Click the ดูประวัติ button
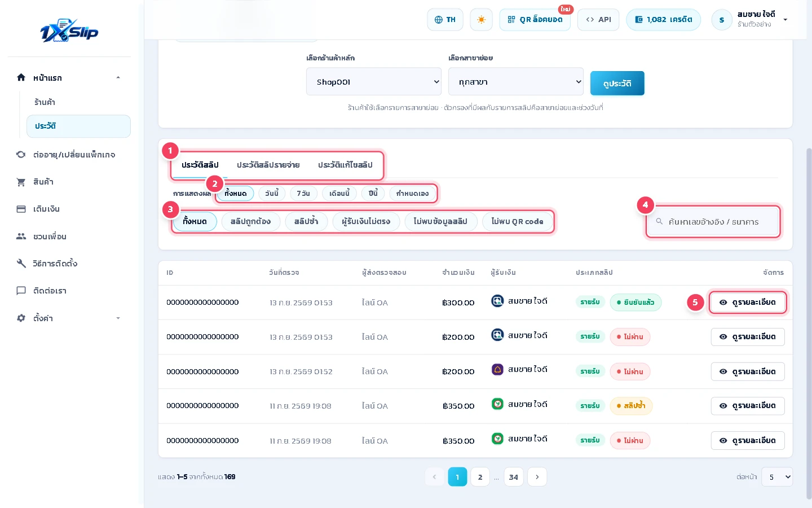 [617, 83]
